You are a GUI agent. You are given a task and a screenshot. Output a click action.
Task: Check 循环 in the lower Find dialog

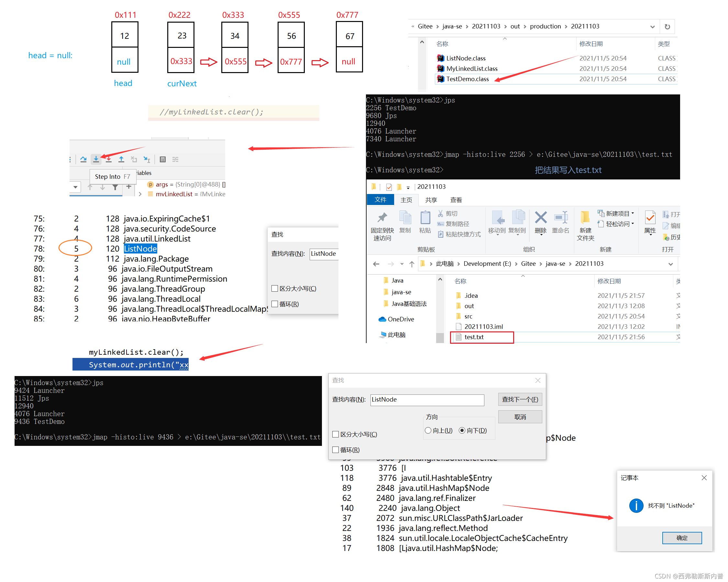click(x=335, y=450)
